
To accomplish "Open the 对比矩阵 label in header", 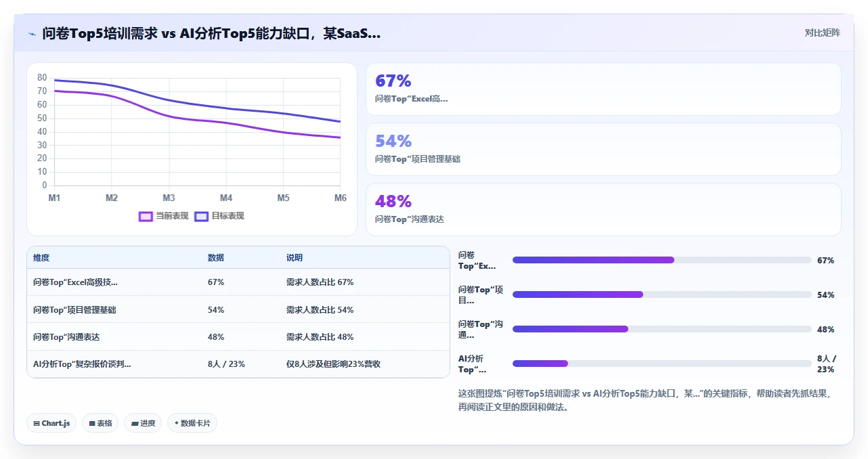I will 822,32.
